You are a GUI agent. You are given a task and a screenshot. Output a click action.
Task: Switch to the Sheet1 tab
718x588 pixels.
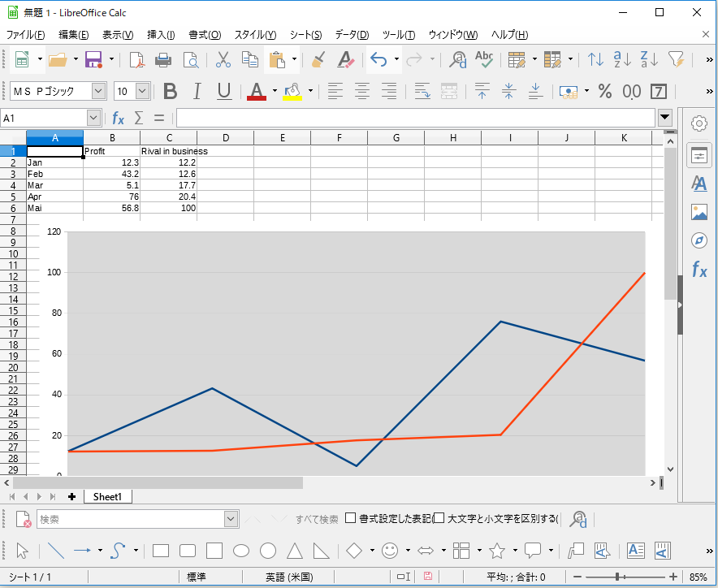[x=108, y=496]
